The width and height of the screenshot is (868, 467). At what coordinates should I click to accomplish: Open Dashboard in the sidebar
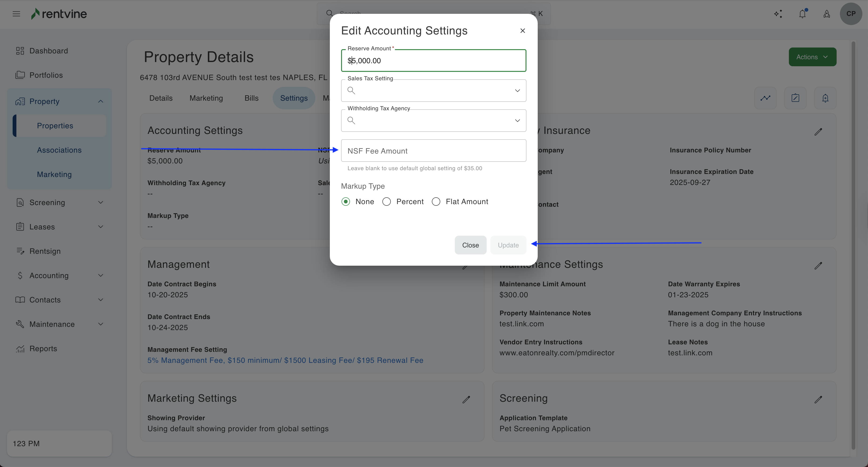pyautogui.click(x=48, y=51)
